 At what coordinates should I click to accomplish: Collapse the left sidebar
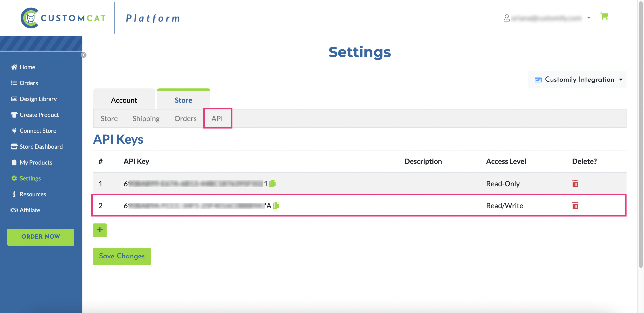click(84, 55)
